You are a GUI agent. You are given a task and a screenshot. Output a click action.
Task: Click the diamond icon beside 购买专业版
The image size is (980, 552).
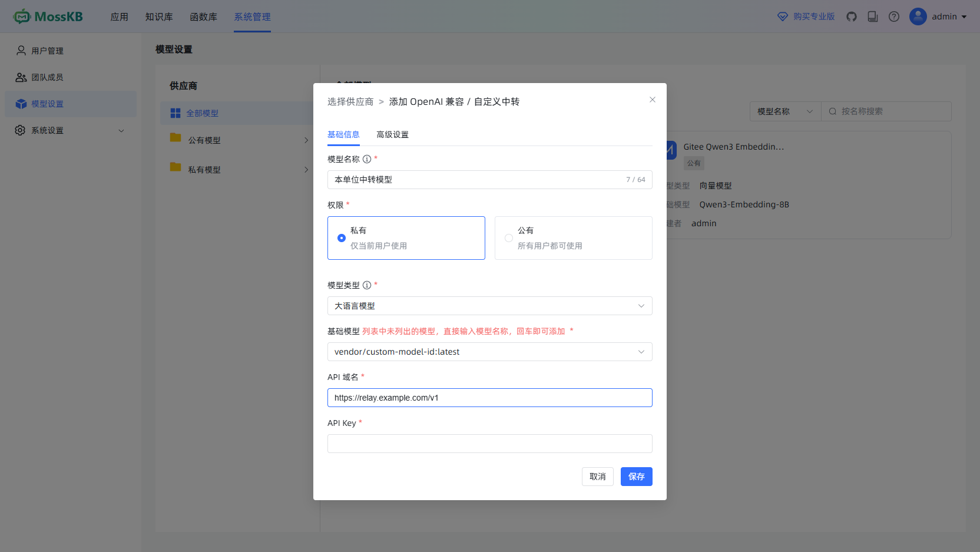[783, 16]
